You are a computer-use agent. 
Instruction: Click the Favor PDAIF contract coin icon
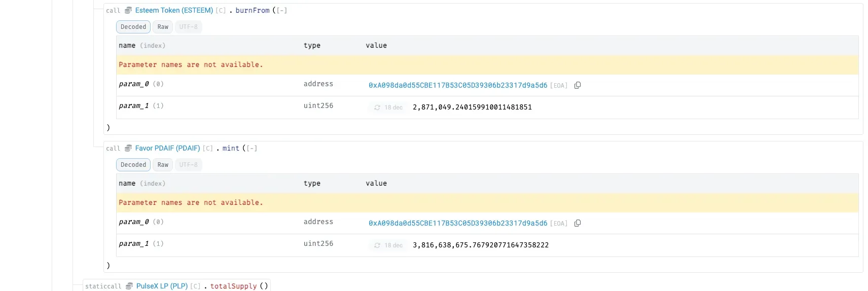pos(128,148)
